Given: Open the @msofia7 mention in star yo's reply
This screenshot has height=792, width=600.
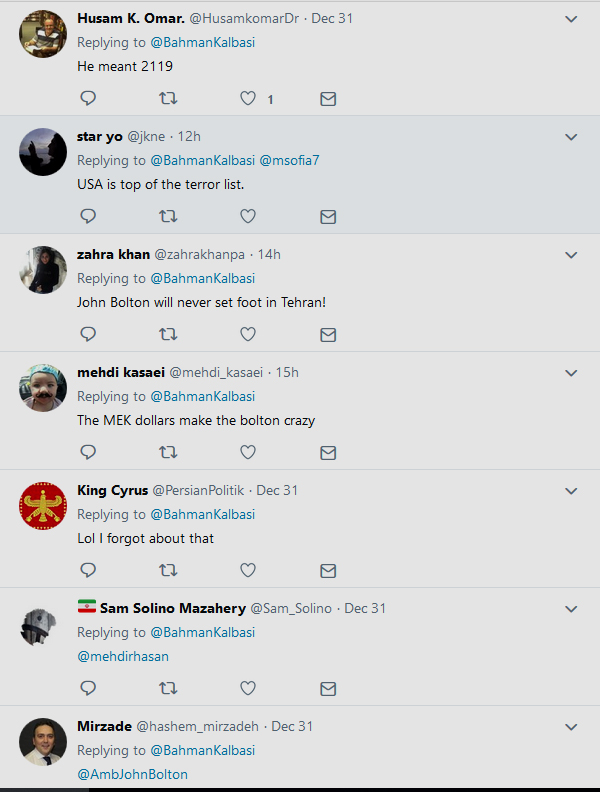Looking at the screenshot, I should pos(290,160).
